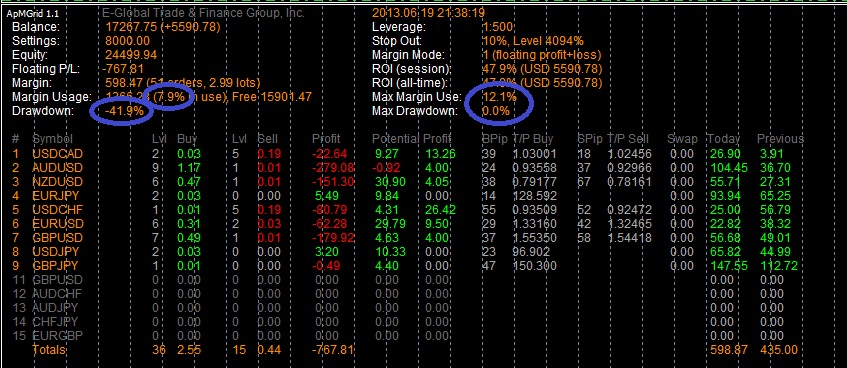Click the "Today" column header
Viewport: 847px width, 368px height.
(x=724, y=139)
